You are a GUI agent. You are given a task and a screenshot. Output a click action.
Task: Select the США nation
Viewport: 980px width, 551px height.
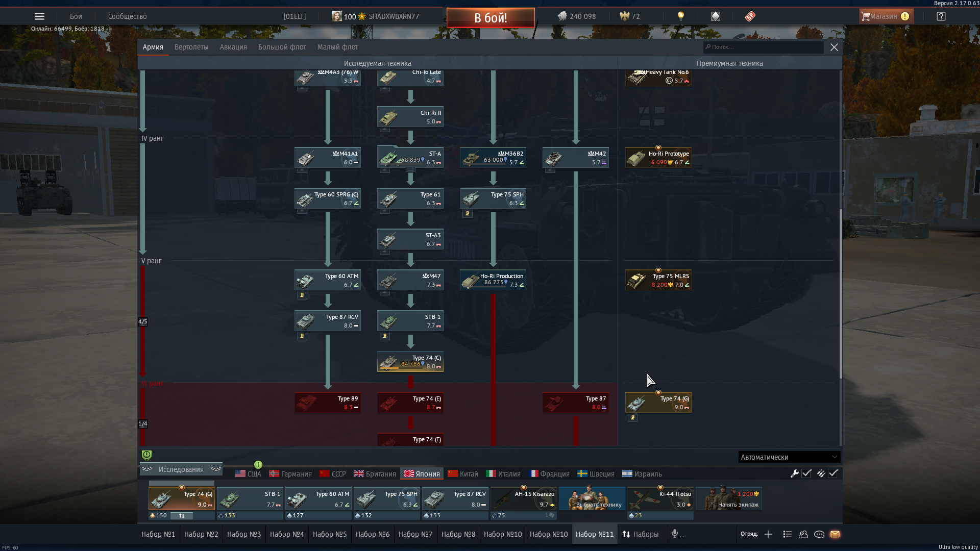[248, 474]
